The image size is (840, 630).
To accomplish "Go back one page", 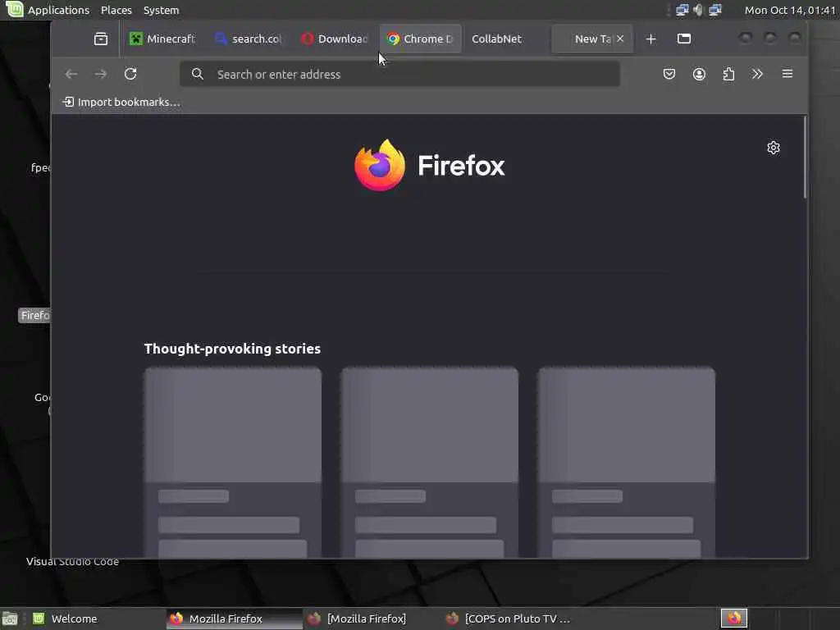I will (71, 74).
